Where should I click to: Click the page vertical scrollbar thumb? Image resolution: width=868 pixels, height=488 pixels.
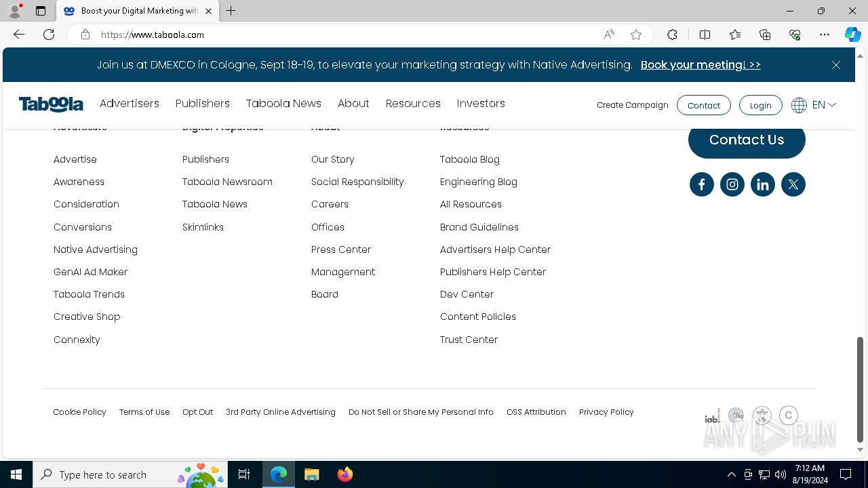point(861,389)
